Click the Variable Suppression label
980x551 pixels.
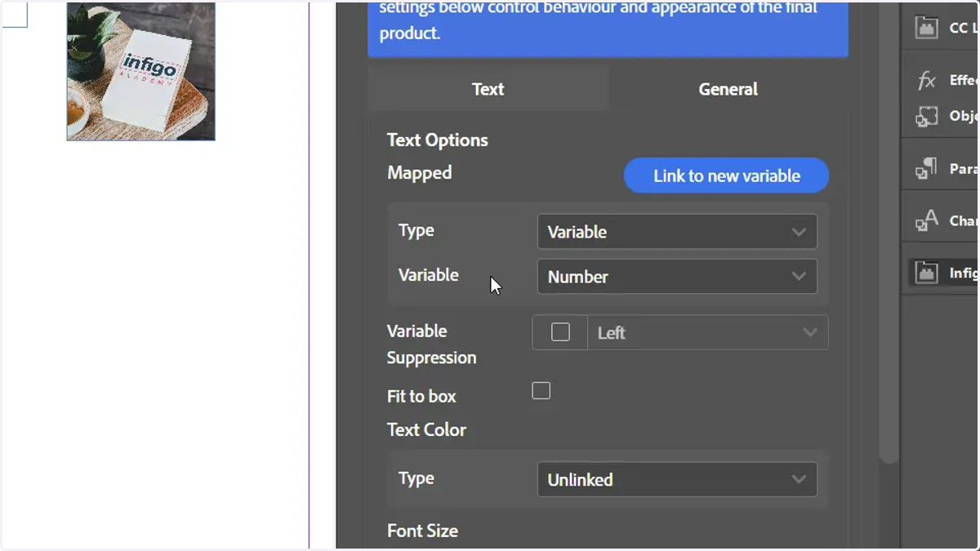[432, 344]
